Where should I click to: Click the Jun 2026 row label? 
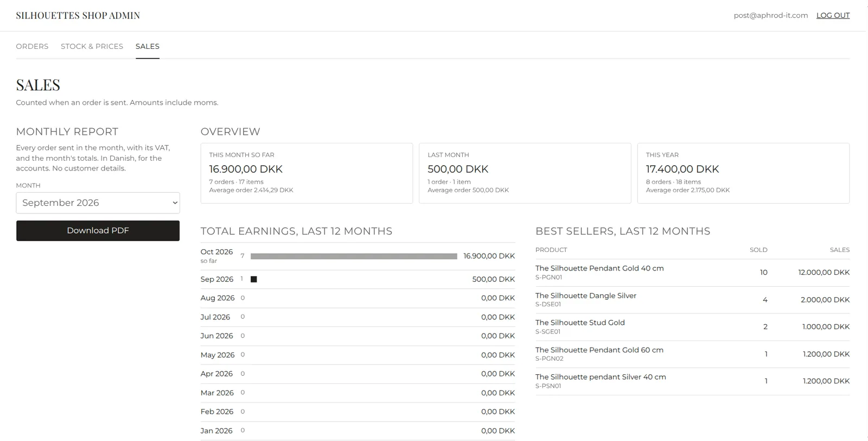(x=216, y=336)
